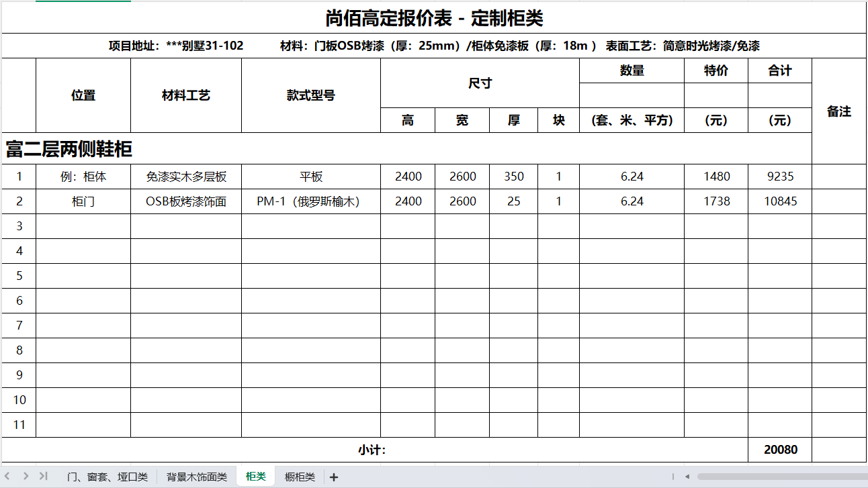Click the special price cell 1738
Screen dimensions: 868x488
(716, 201)
